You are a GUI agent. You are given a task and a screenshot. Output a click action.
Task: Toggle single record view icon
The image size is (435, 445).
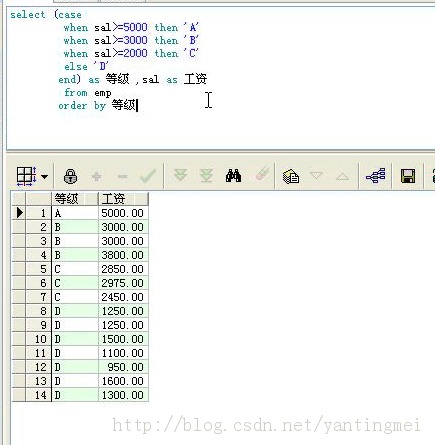point(291,176)
